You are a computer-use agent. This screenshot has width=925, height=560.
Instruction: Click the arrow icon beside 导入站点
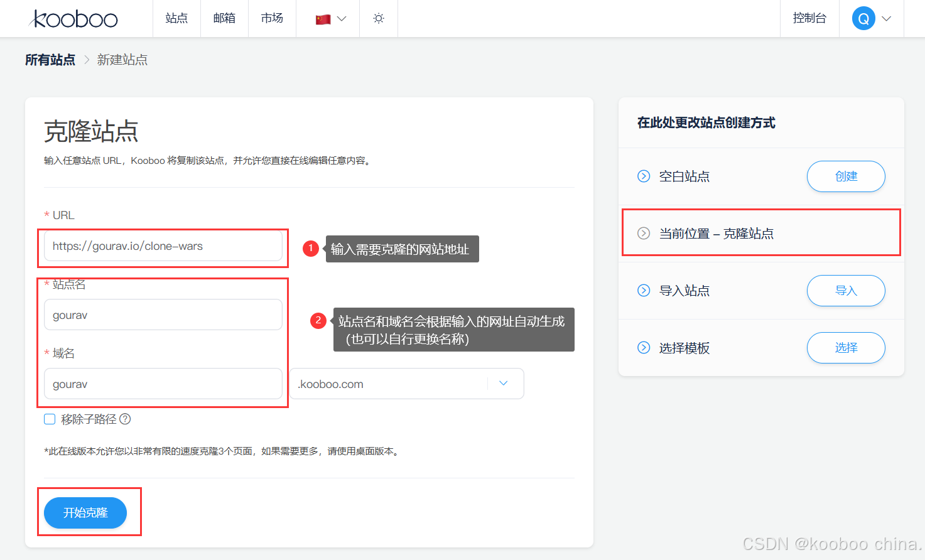(x=644, y=291)
